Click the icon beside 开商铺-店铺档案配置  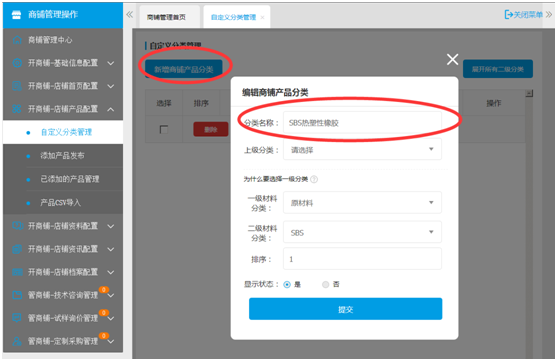[x=17, y=272]
